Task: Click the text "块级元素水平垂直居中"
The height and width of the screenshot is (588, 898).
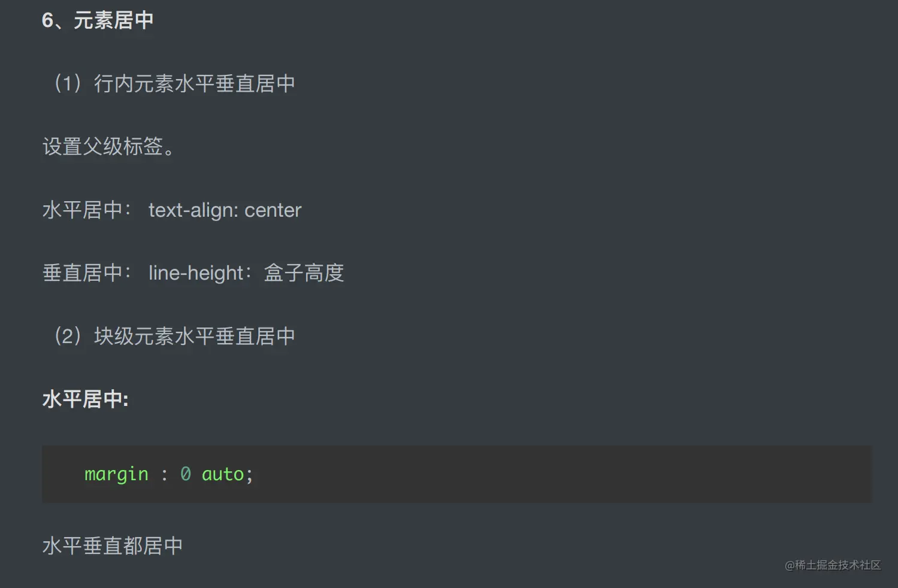Action: [195, 336]
